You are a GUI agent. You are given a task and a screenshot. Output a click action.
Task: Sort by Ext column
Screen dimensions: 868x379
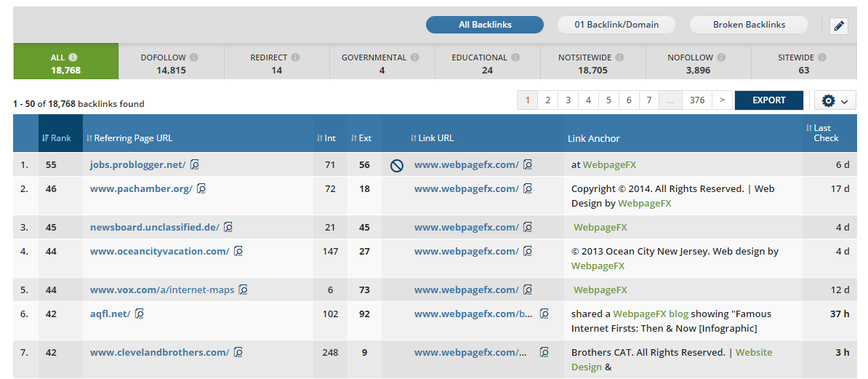tap(361, 138)
